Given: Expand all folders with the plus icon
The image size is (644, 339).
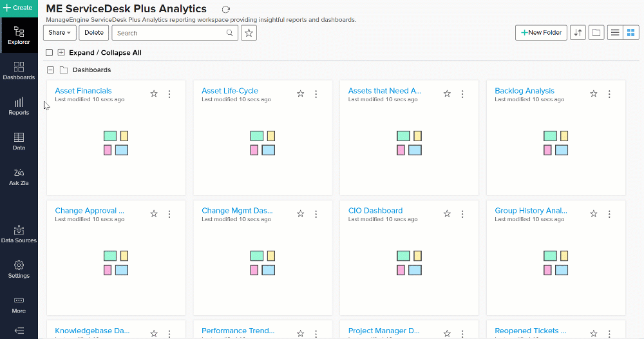Looking at the screenshot, I should (61, 53).
